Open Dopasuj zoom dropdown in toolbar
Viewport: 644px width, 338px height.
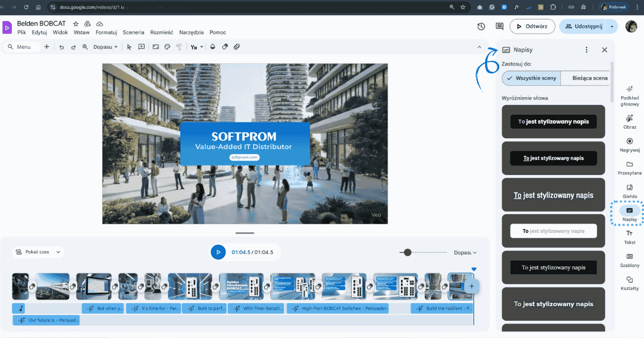(105, 47)
